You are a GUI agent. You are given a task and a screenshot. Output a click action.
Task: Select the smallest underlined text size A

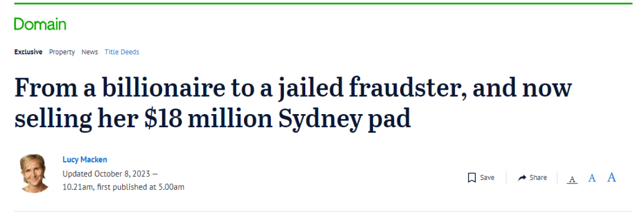(572, 179)
